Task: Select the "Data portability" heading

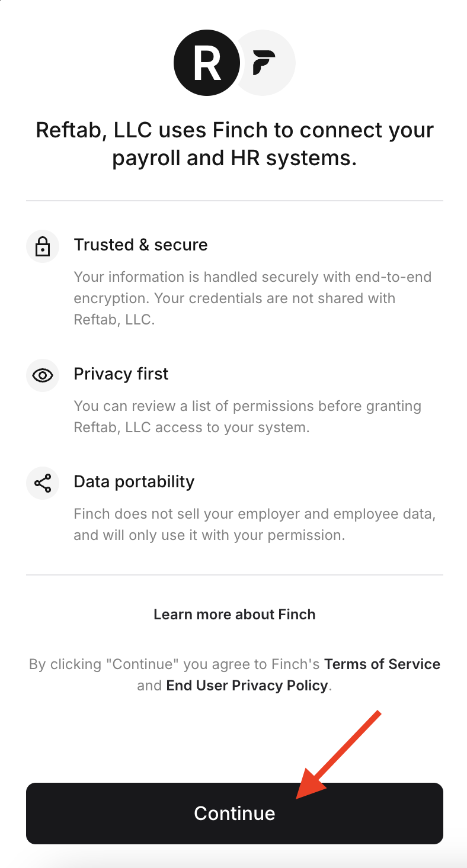Action: [x=134, y=481]
